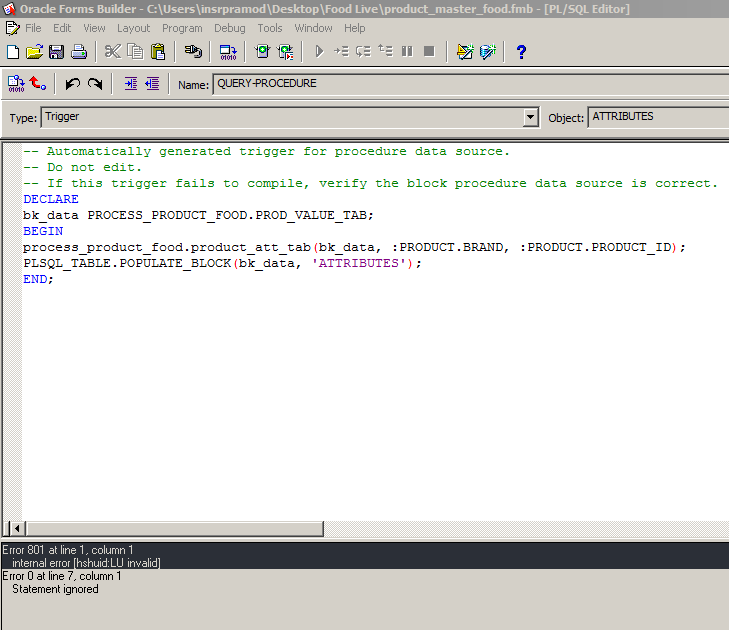Click the blue Help question mark icon
The height and width of the screenshot is (630, 729).
click(521, 51)
